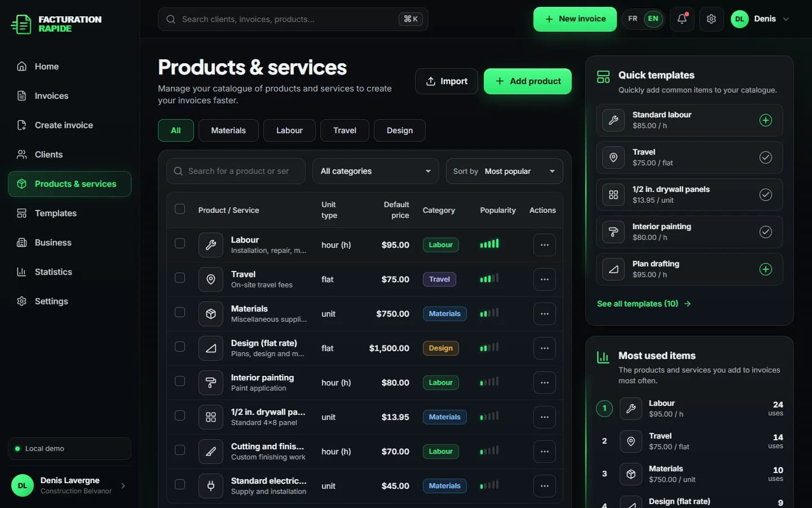Tick the checkbox for the Materials row
This screenshot has height=508, width=812.
point(180,312)
